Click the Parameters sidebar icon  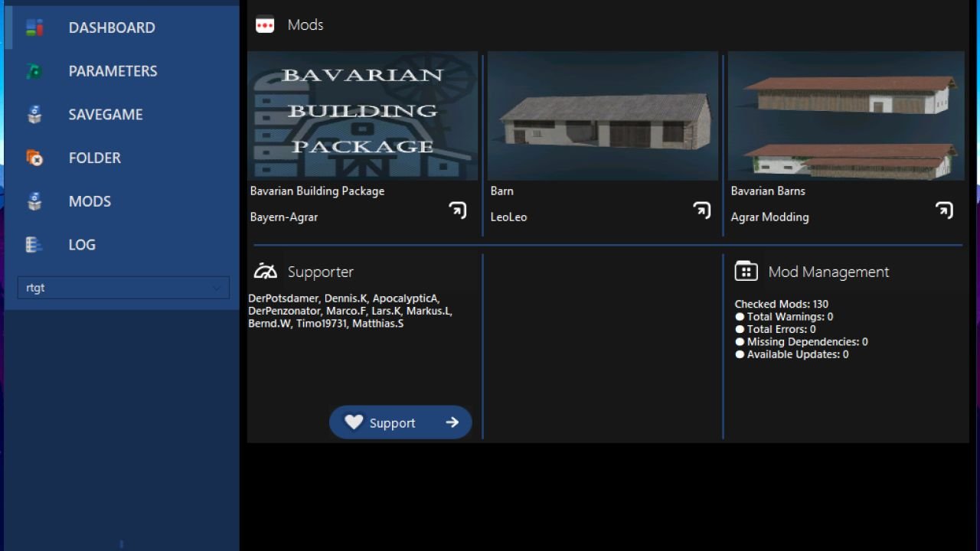point(34,71)
